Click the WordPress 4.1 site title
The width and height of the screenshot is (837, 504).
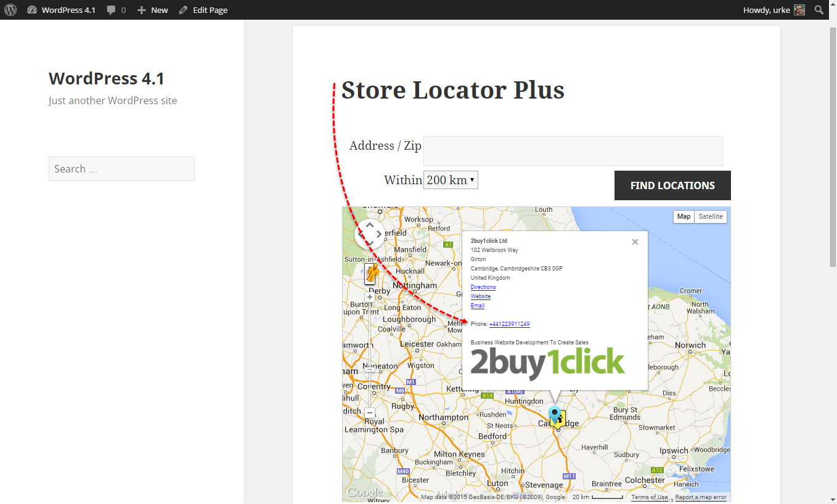107,78
